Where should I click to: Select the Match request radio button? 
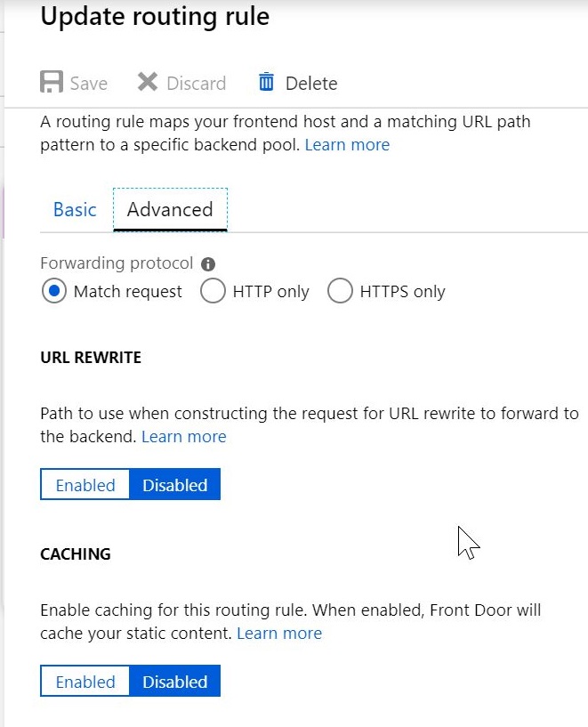pyautogui.click(x=53, y=291)
